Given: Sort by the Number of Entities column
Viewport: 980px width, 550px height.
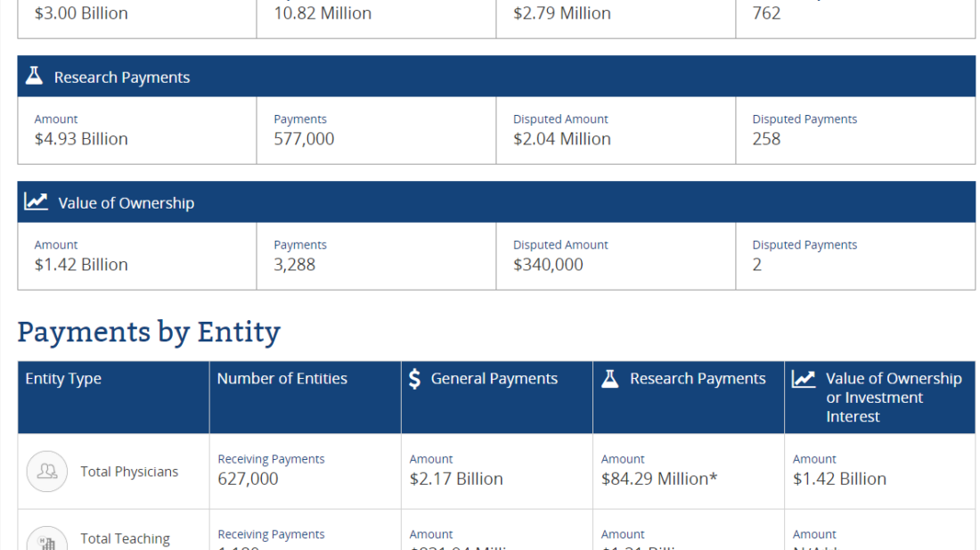Looking at the screenshot, I should click(x=282, y=378).
